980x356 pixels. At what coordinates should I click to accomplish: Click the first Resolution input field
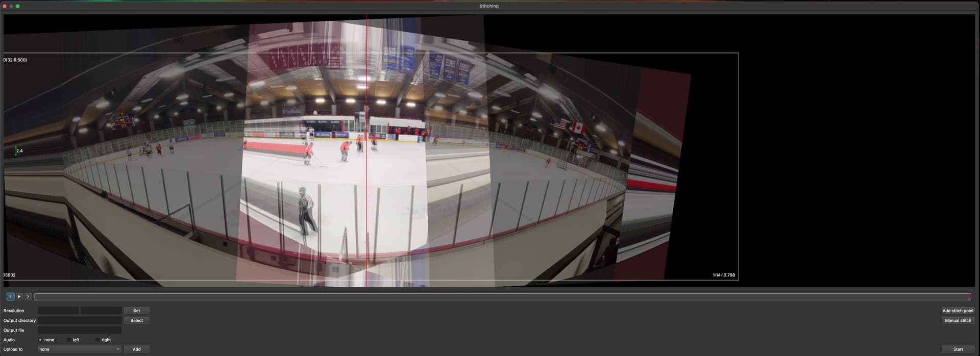point(59,311)
